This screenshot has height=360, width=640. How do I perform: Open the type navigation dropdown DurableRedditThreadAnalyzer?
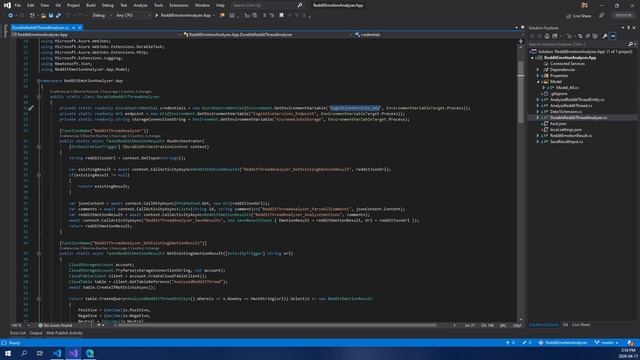click(x=268, y=35)
